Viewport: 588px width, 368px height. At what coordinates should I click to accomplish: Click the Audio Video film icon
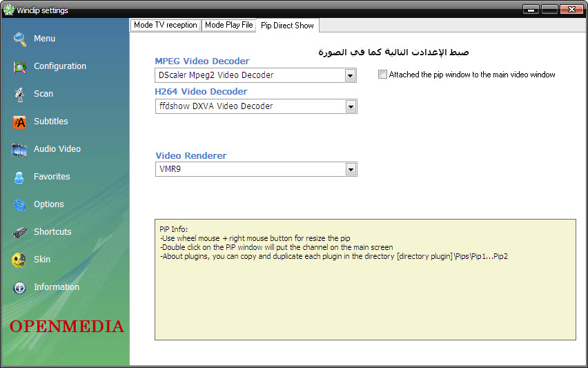pyautogui.click(x=19, y=150)
